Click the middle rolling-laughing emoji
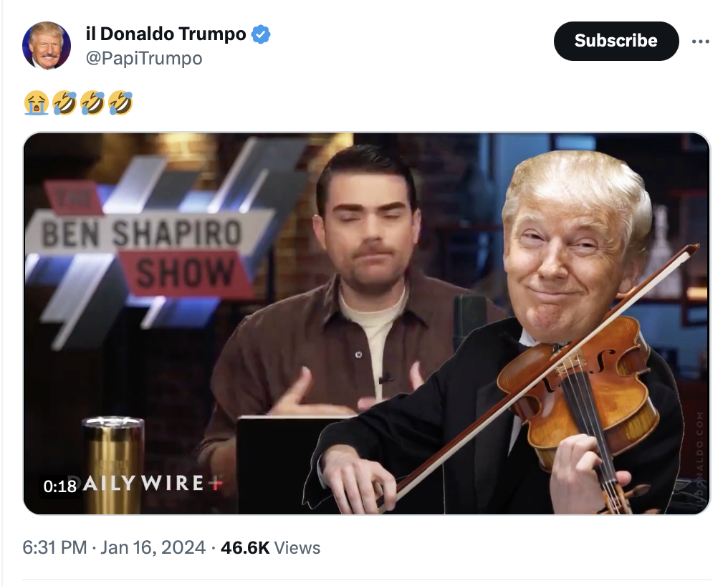This screenshot has width=728, height=586. click(92, 102)
